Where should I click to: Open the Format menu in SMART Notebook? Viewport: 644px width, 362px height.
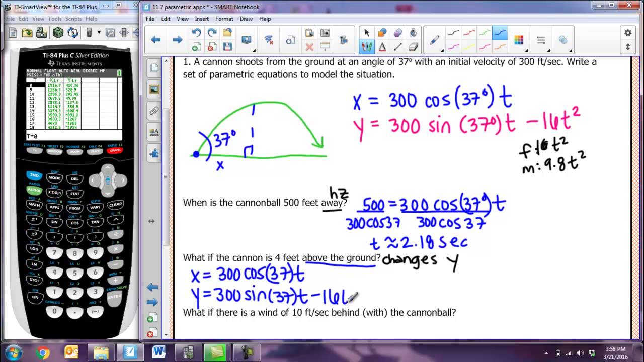[224, 19]
